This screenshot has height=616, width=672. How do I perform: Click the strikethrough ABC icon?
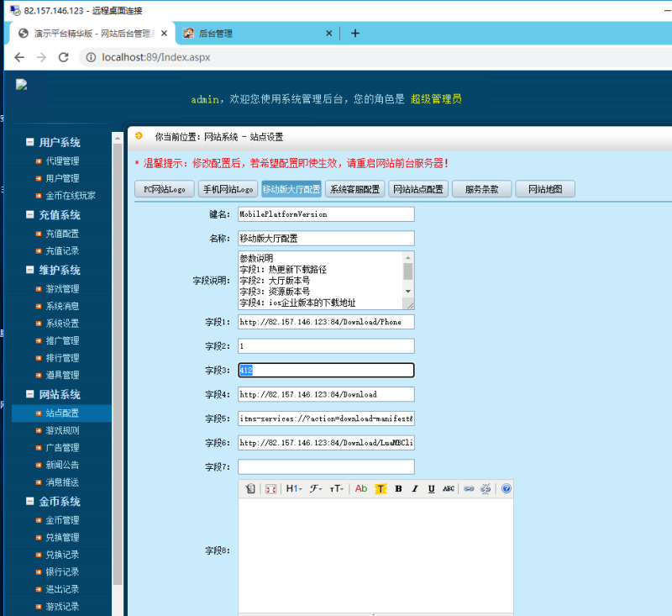(448, 488)
